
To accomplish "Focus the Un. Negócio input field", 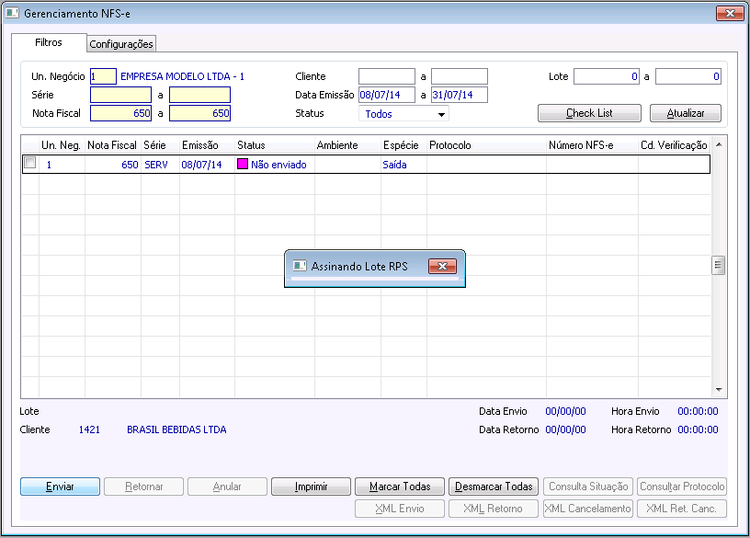I will pyautogui.click(x=103, y=77).
